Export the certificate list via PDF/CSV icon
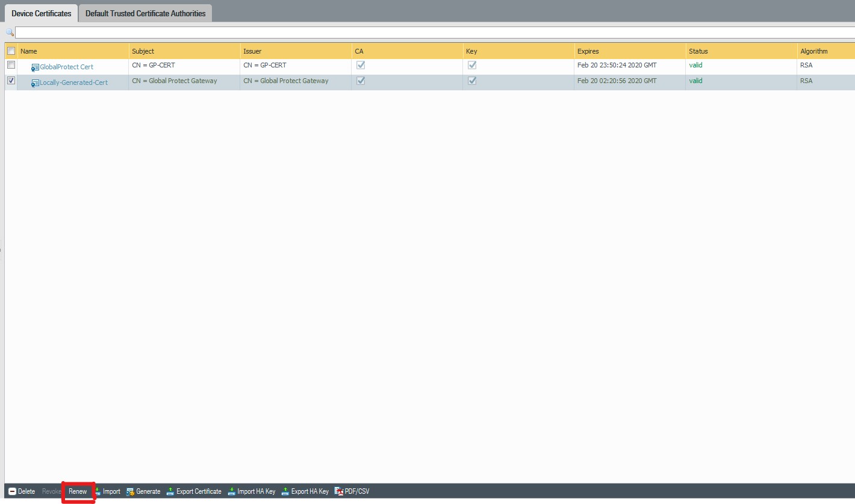 point(352,491)
